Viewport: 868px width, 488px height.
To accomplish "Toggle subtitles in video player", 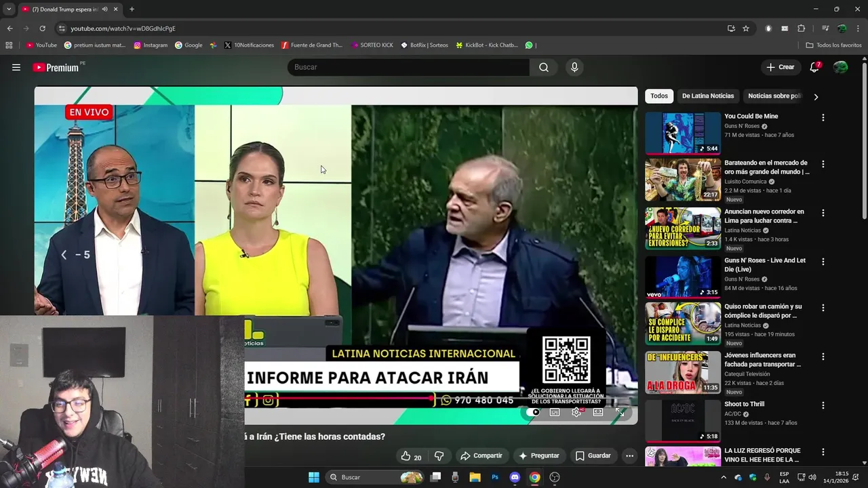I will tap(555, 412).
